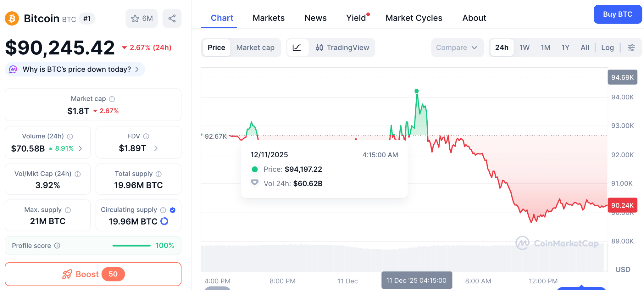Open the News tab
The height and width of the screenshot is (290, 644).
(x=315, y=18)
